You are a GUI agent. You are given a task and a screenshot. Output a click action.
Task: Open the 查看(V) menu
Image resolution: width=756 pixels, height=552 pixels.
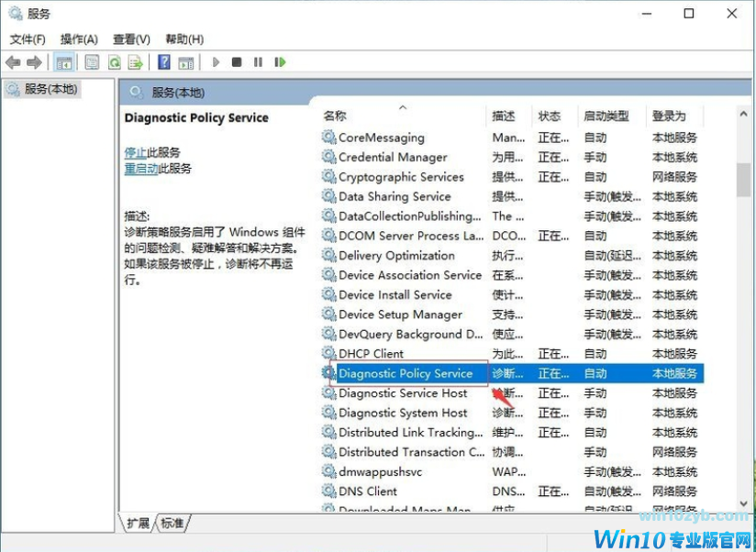coord(129,39)
